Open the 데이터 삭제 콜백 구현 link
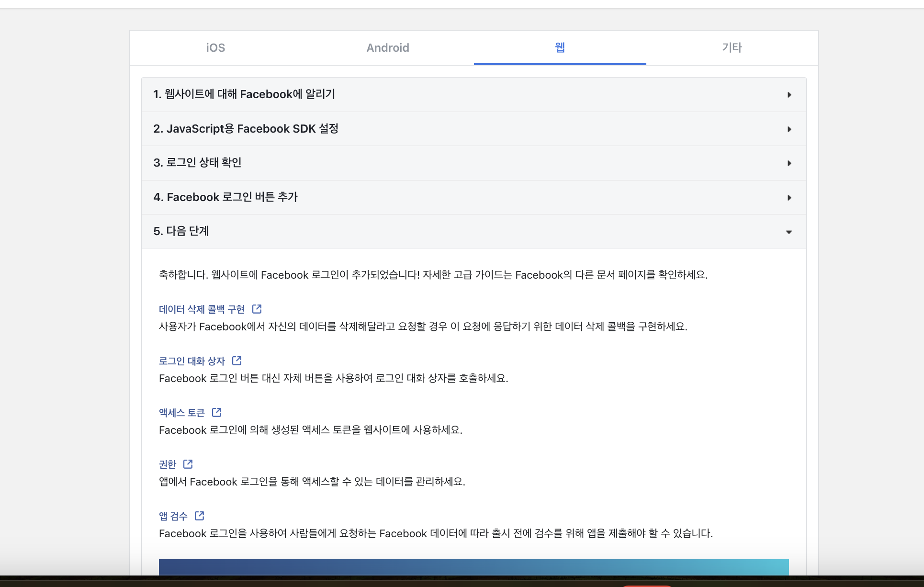 tap(202, 309)
